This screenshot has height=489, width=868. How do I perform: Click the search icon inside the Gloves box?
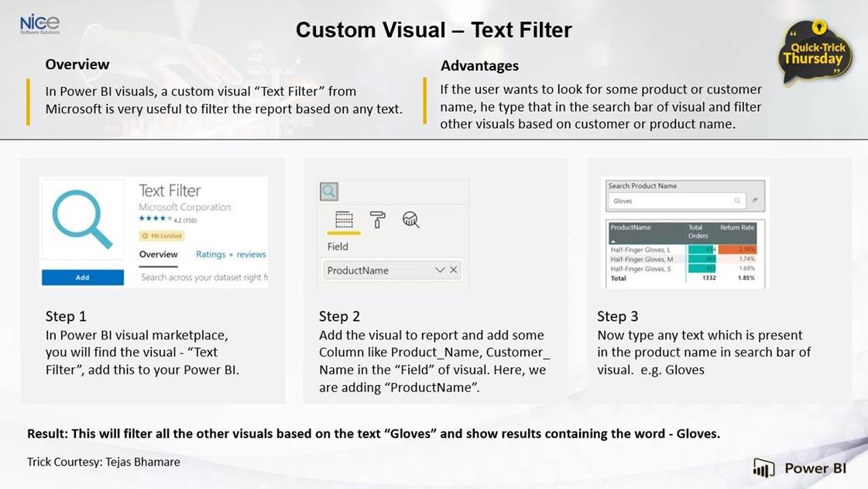coord(738,201)
